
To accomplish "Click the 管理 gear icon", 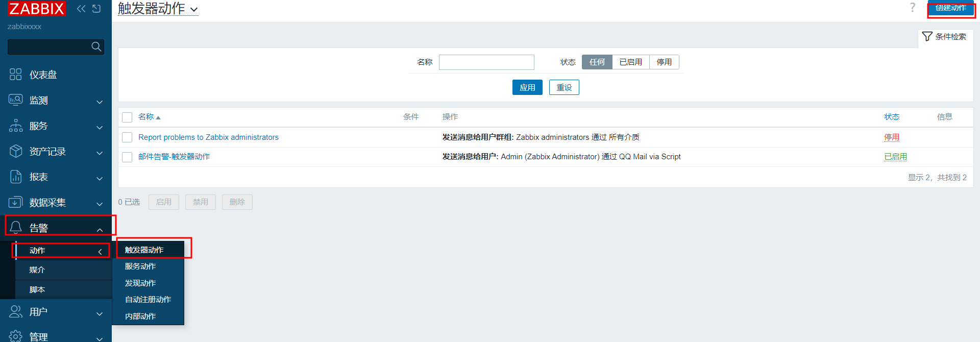I will (16, 336).
